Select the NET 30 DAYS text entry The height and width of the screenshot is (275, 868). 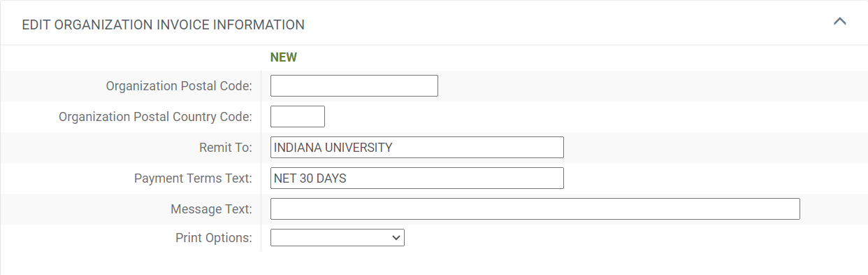coord(310,178)
